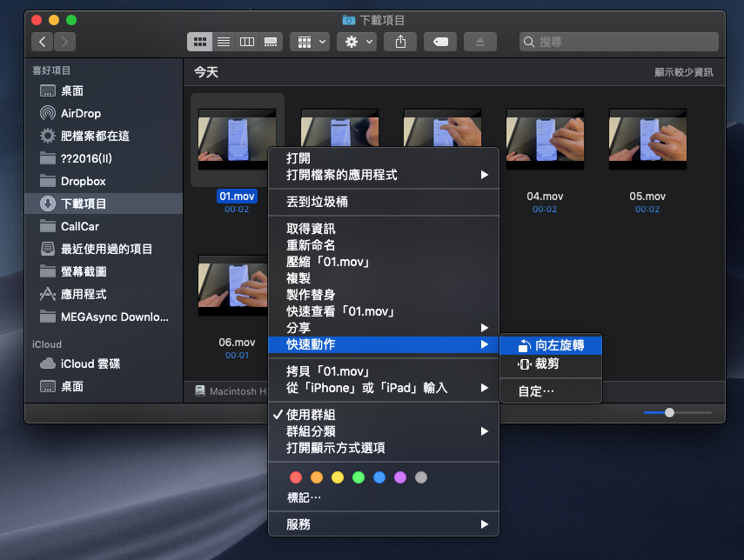Click 裁剪 trim quick action

point(551,363)
